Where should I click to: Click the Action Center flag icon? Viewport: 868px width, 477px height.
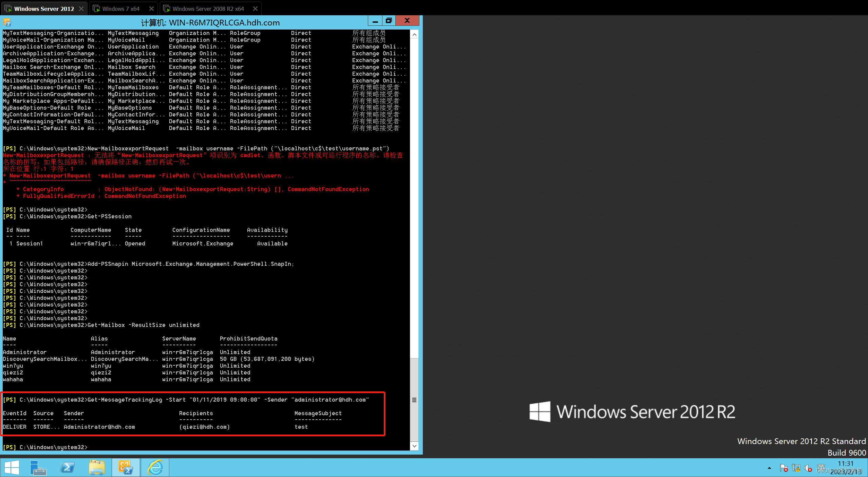tap(784, 468)
